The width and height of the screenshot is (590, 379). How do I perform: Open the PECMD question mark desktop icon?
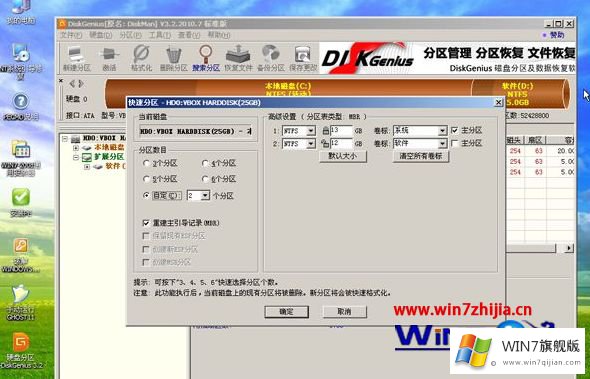(21, 107)
